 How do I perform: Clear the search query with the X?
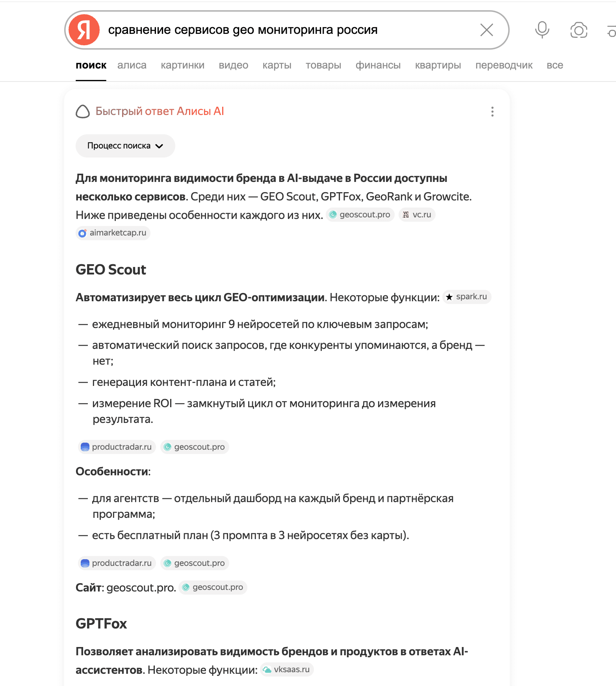486,30
